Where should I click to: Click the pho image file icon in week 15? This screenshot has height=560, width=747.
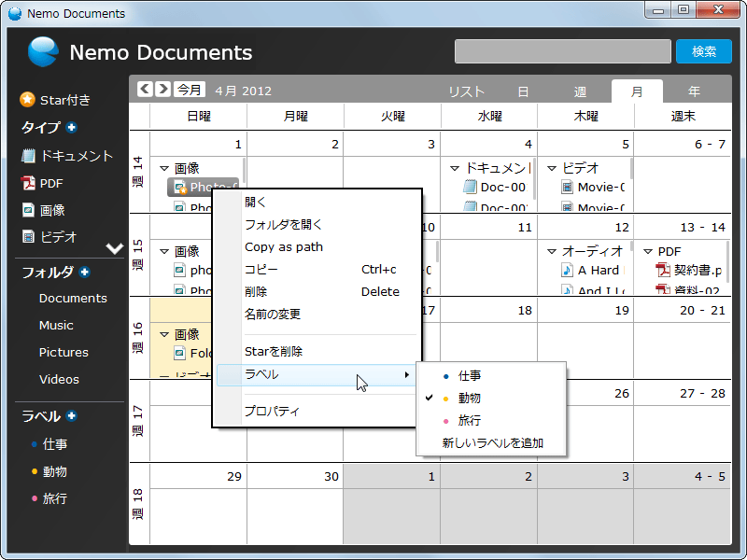point(179,270)
